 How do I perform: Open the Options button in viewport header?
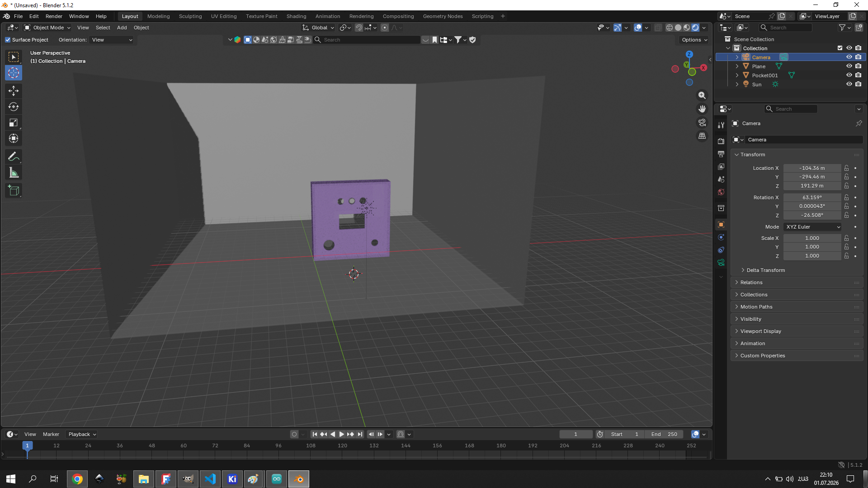pyautogui.click(x=694, y=40)
